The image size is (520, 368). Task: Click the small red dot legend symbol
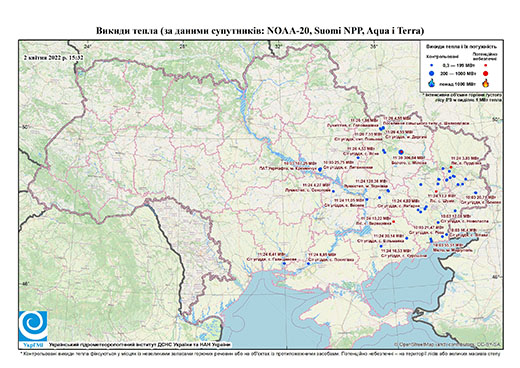tap(485, 65)
